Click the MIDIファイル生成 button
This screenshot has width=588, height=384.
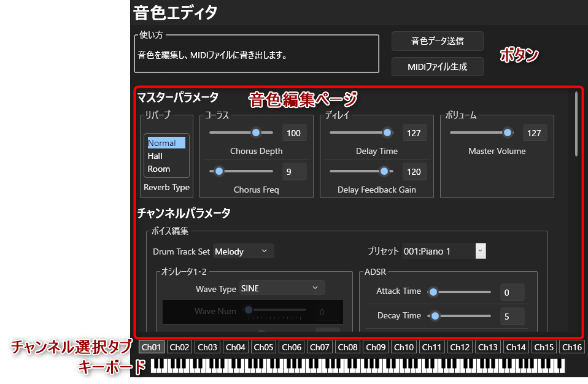437,67
